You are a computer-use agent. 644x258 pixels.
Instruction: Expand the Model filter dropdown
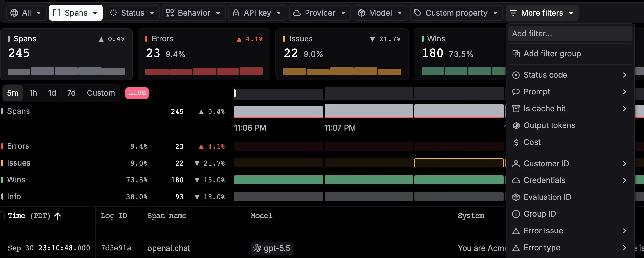pos(380,13)
